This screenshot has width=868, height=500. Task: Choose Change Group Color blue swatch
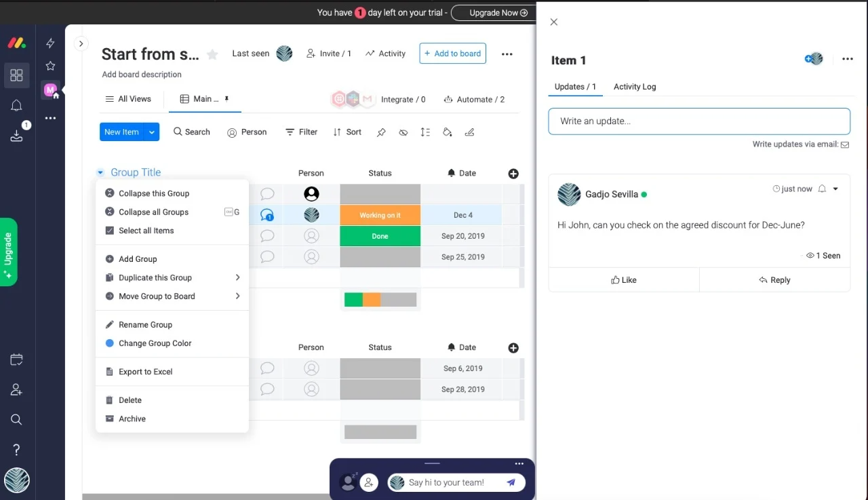[110, 343]
